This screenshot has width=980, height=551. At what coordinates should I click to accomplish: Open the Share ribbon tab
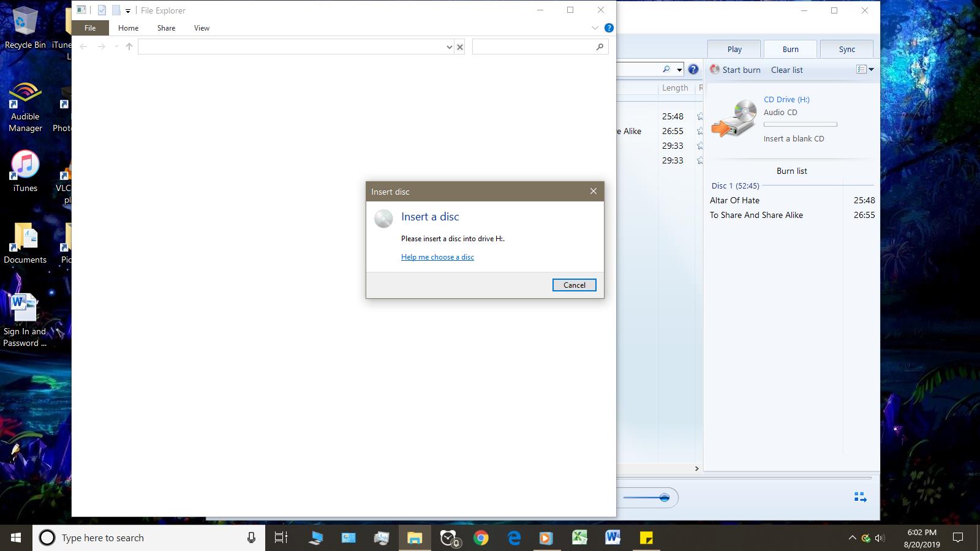tap(166, 28)
